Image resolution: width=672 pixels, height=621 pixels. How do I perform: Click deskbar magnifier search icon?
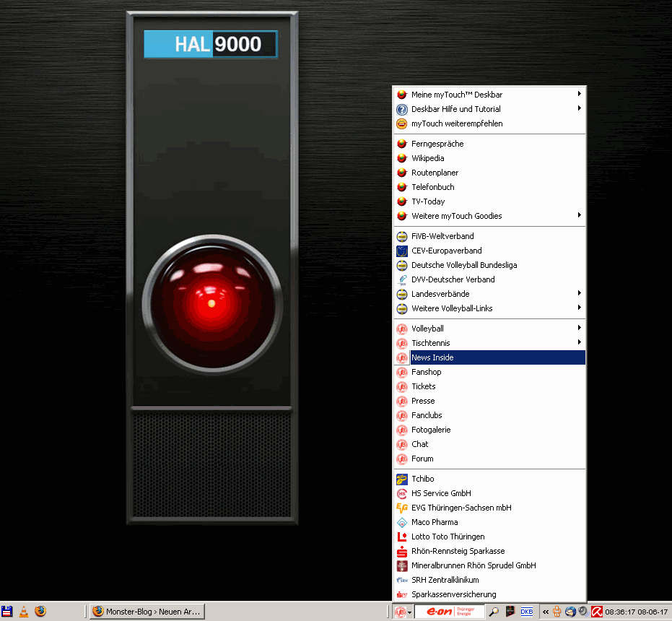(494, 612)
